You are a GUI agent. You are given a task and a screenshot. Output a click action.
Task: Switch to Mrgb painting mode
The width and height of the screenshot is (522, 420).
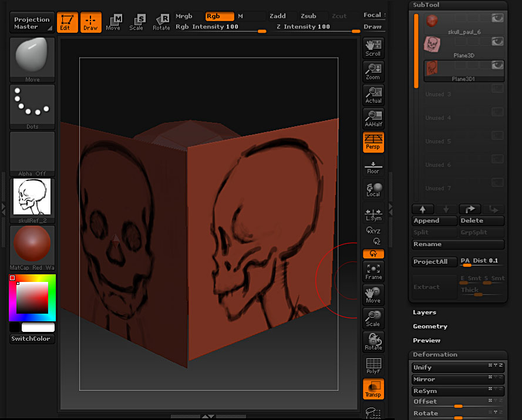click(184, 16)
